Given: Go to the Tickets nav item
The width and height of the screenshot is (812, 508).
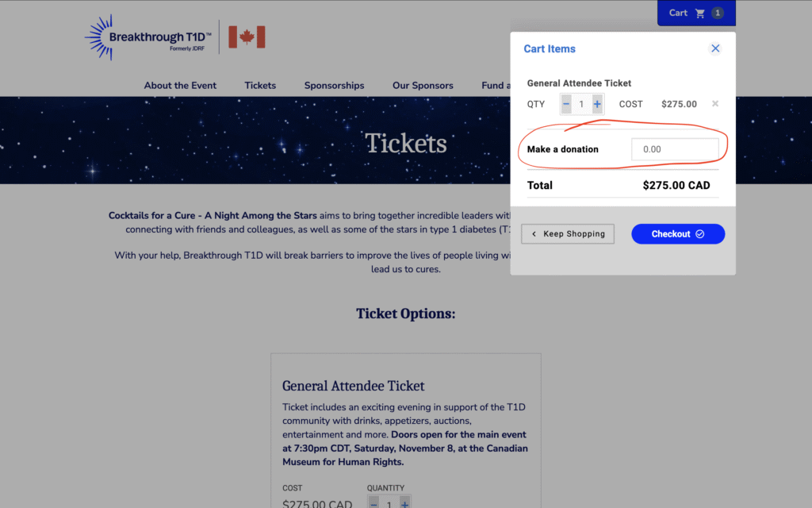Looking at the screenshot, I should tap(260, 86).
